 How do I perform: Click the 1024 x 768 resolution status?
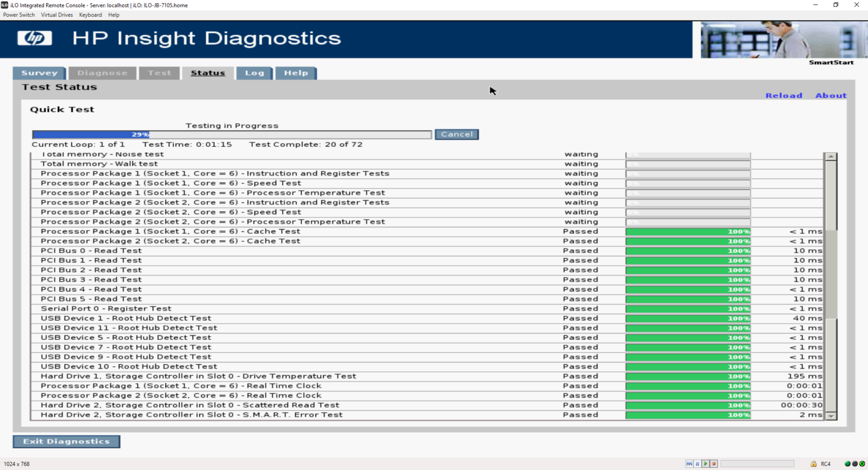(x=17, y=464)
